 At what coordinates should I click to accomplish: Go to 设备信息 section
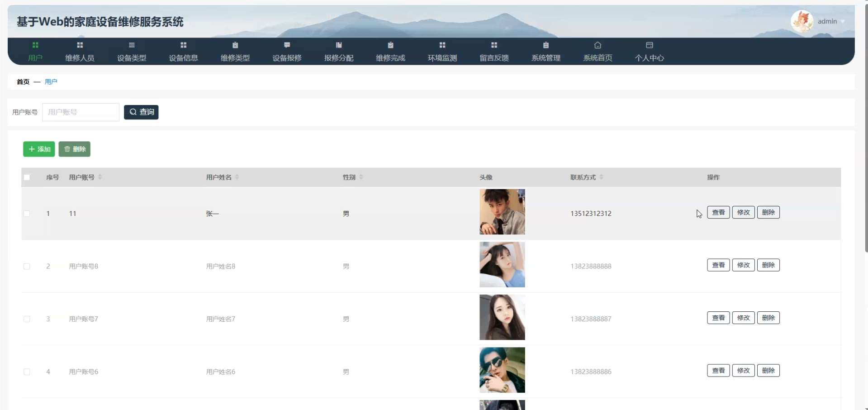pyautogui.click(x=183, y=58)
